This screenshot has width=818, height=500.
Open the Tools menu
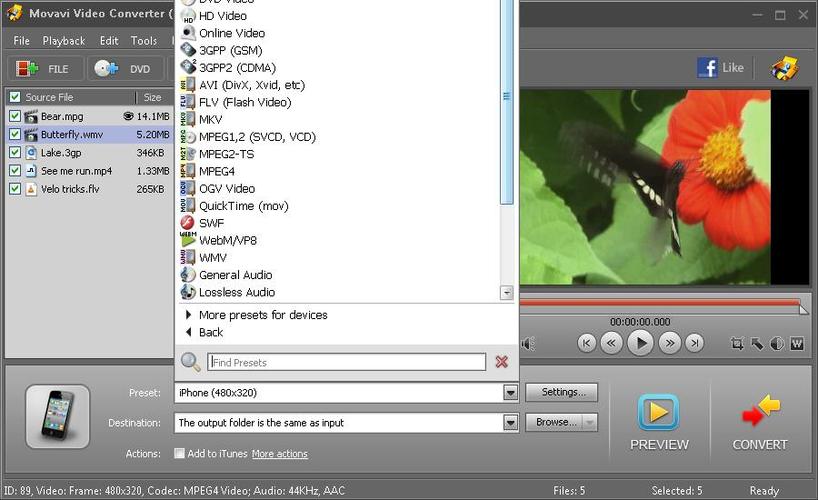pyautogui.click(x=143, y=41)
